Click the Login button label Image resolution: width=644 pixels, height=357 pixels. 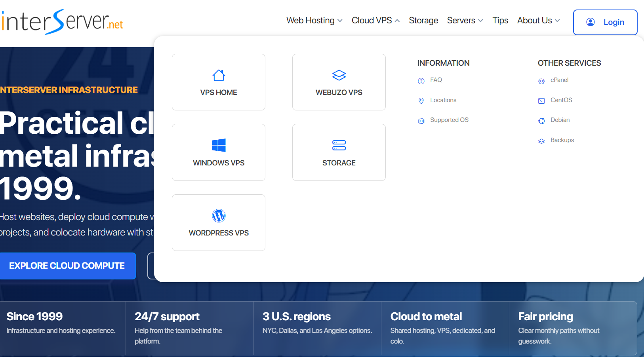[614, 22]
